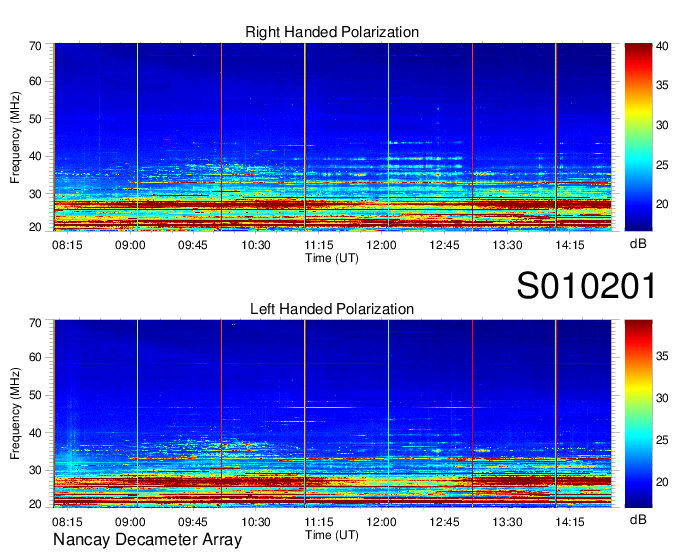Screen dimensions: 680x552
Task: Click 08:15 time tick on Left Handed plot
Action: click(67, 522)
